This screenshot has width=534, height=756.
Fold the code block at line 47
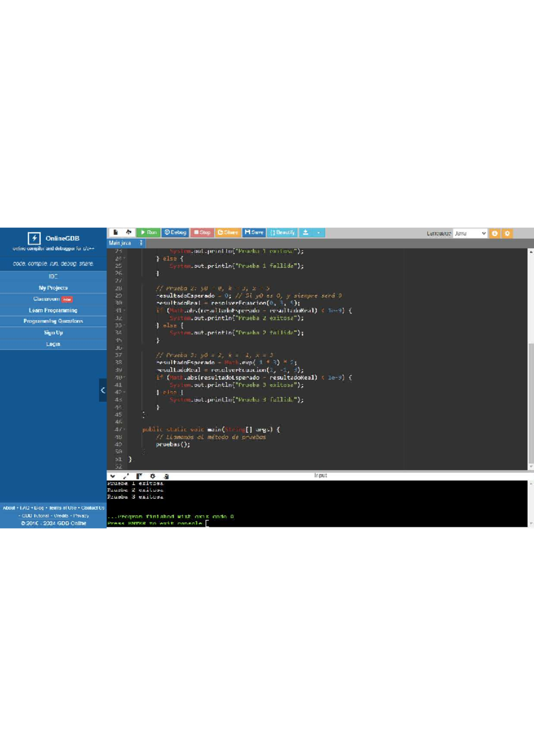125,430
